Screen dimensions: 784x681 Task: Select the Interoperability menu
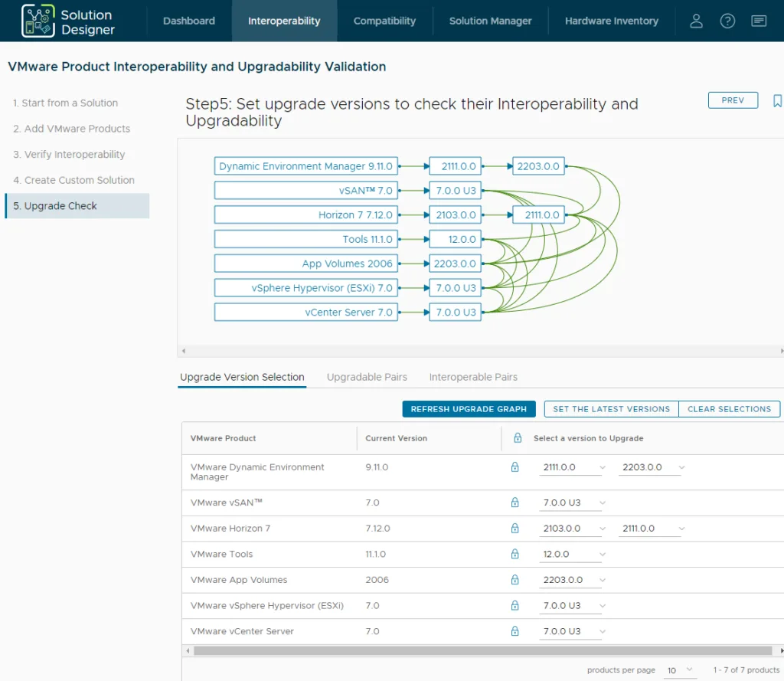coord(284,21)
